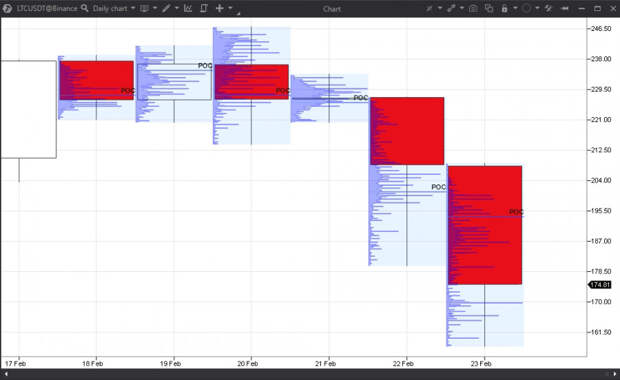Screen dimensions: 620x380
Task: Expand the lock options dropdown arrow
Action: pos(515,8)
